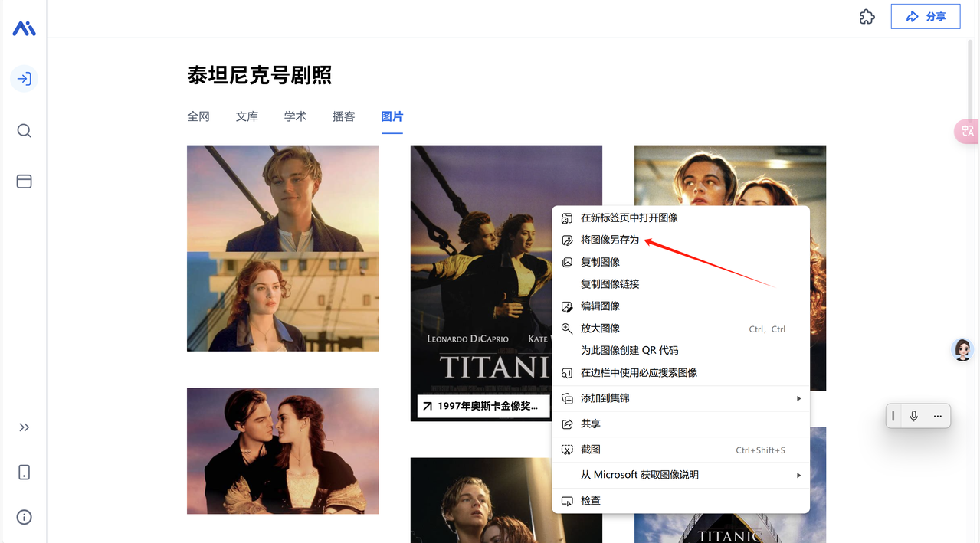Open the Jack and Rose split portrait thumbnail
This screenshot has width=980, height=543.
point(283,248)
